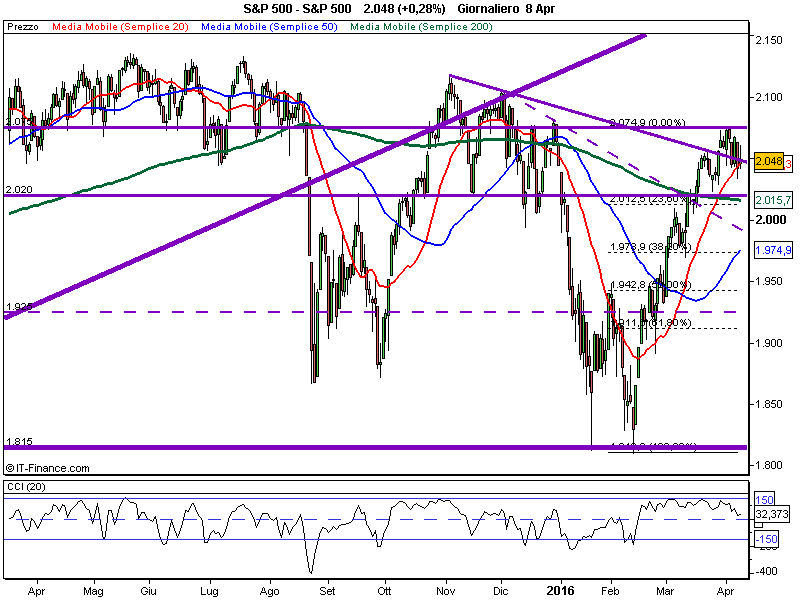The height and width of the screenshot is (600, 800).
Task: Click the 'Mag' month on time axis
Action: coord(93,591)
